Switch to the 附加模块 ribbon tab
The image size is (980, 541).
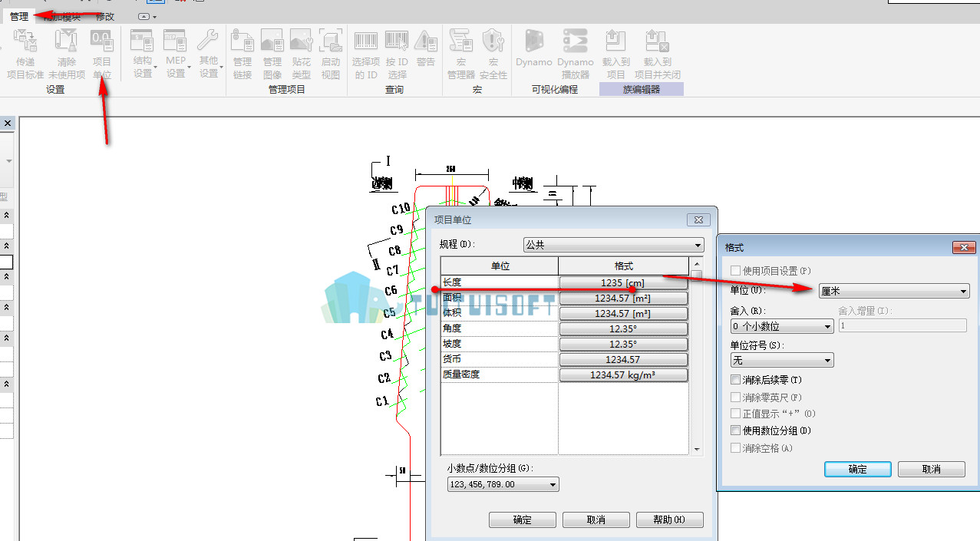pyautogui.click(x=61, y=16)
